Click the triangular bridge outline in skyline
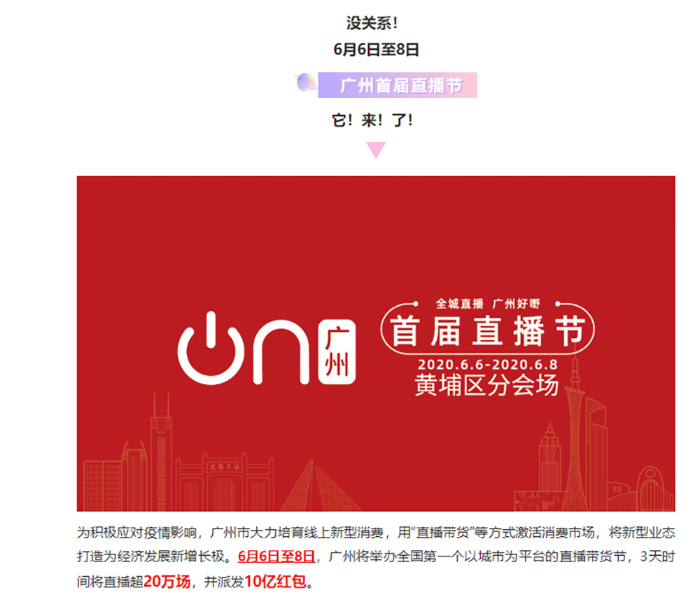Screen dimensions: 700x609 (x=319, y=486)
